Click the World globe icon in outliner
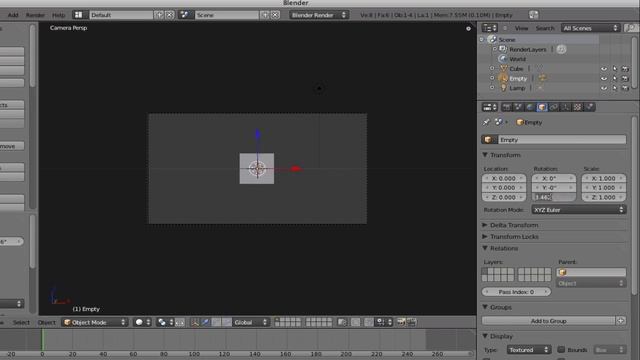Screen dimensions: 640x360 coord(503,59)
